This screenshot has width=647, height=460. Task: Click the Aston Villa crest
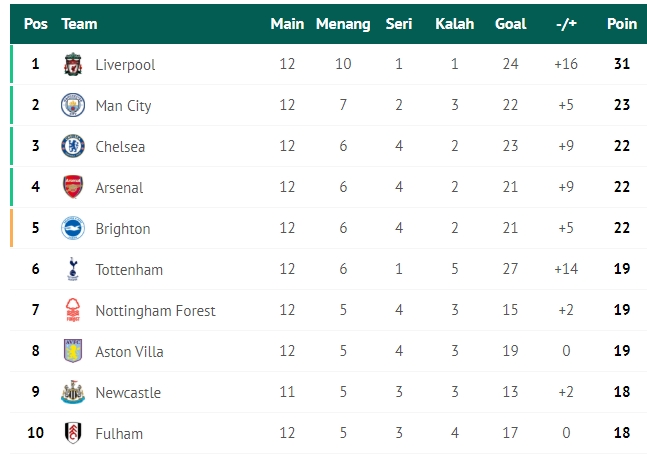pyautogui.click(x=73, y=351)
